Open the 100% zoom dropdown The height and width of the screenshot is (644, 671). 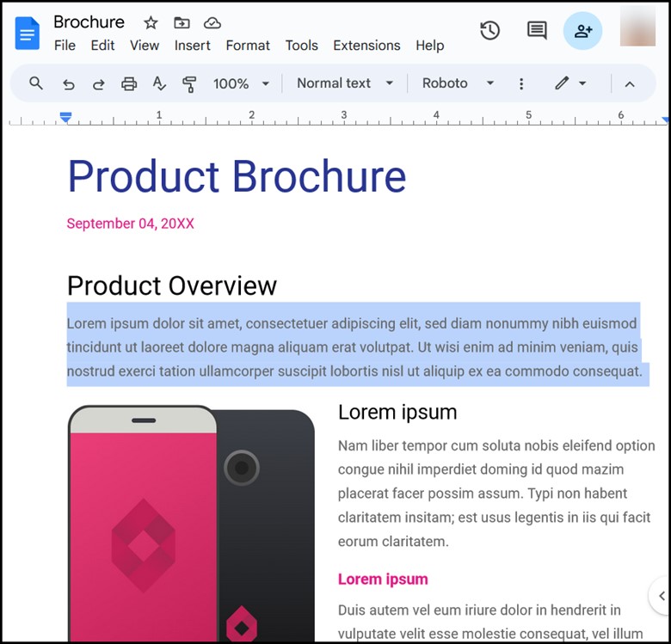click(241, 83)
